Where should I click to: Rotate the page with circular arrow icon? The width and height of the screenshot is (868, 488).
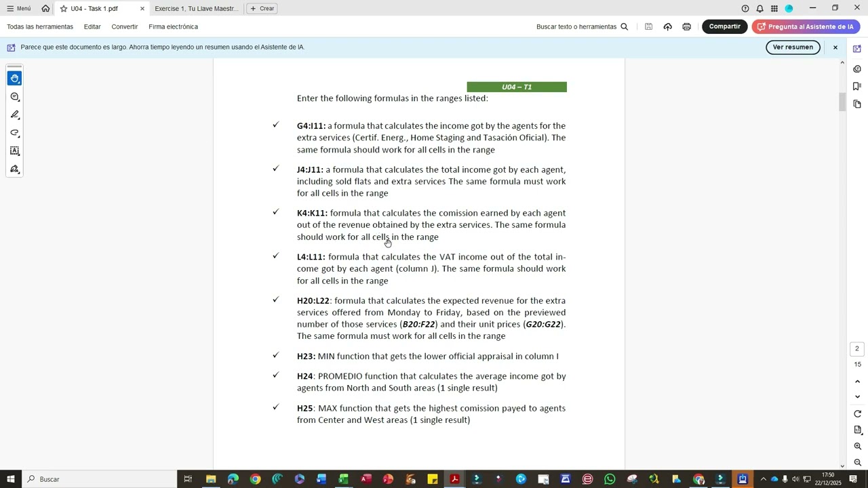coord(857,413)
